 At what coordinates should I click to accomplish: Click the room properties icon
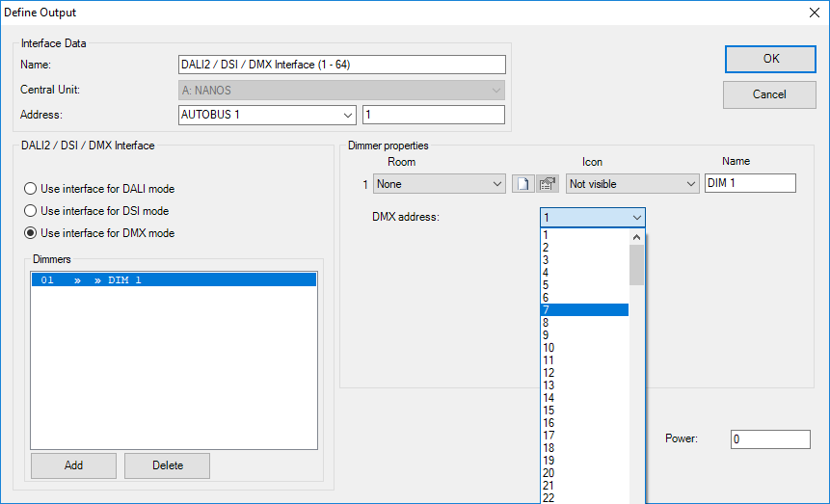coord(548,183)
